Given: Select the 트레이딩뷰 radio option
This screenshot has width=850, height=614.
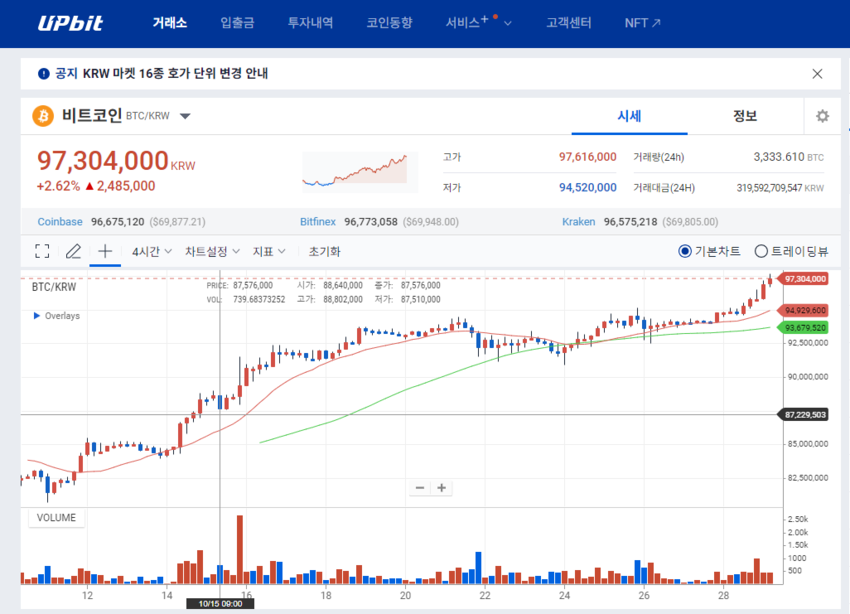Looking at the screenshot, I should (761, 252).
